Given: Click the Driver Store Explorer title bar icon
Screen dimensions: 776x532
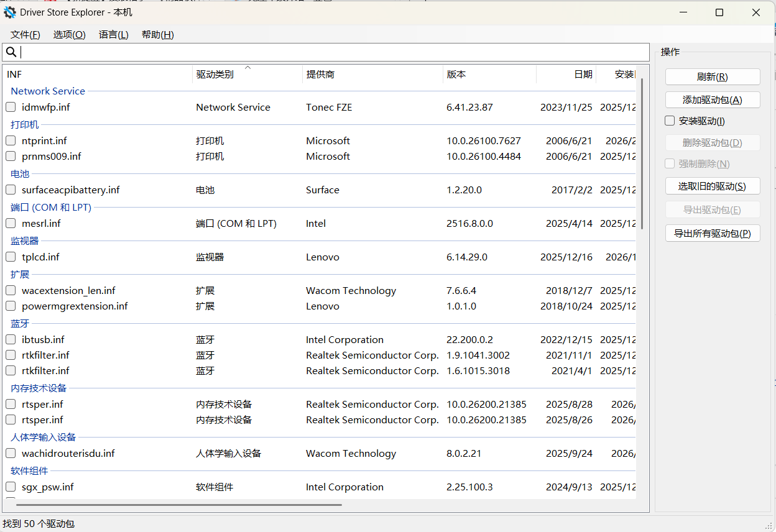Looking at the screenshot, I should pos(10,12).
